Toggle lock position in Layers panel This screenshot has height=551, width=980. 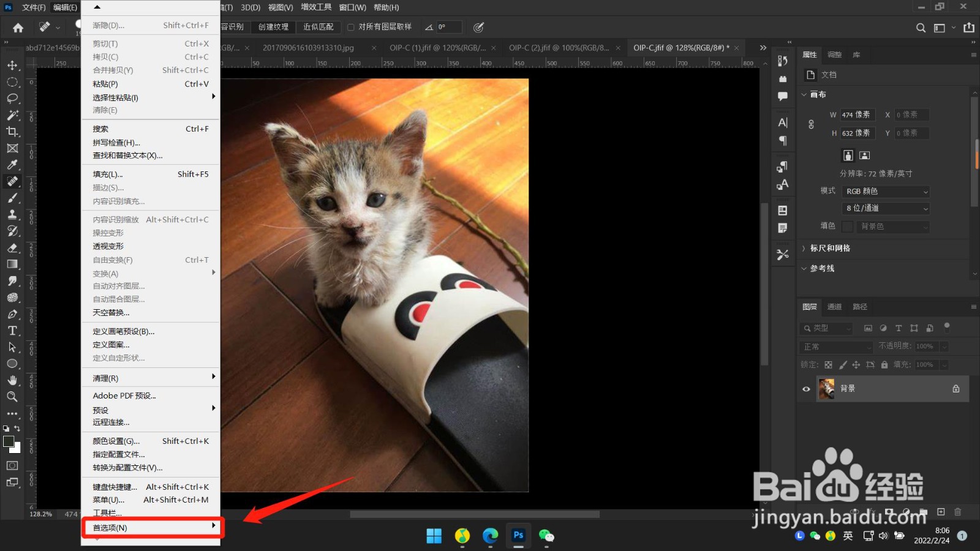tap(856, 365)
